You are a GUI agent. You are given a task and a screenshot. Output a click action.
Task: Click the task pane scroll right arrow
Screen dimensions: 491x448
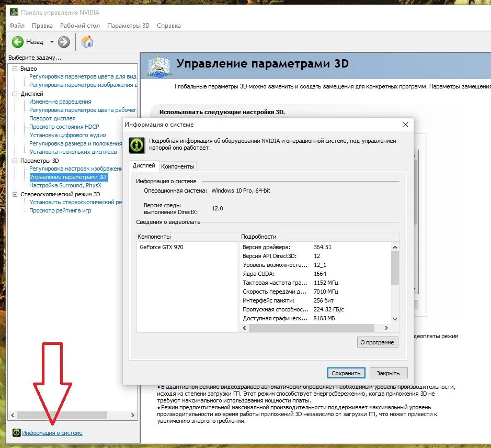133,415
